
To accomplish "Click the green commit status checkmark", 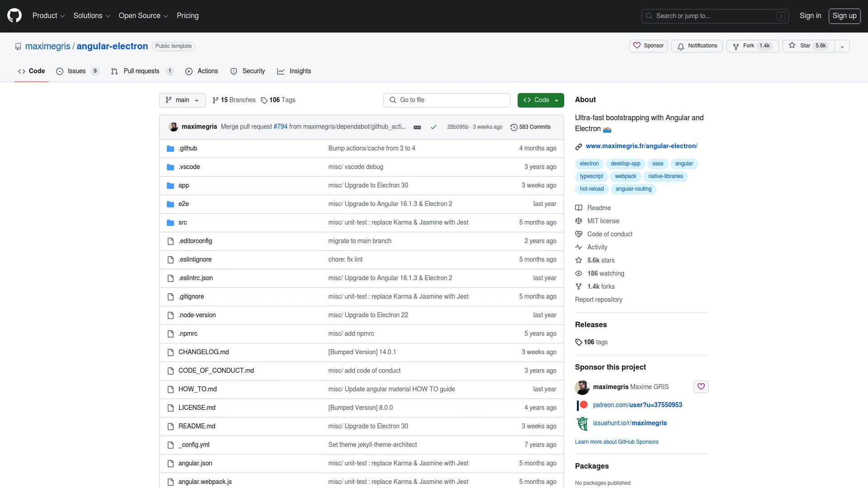I will tap(434, 127).
